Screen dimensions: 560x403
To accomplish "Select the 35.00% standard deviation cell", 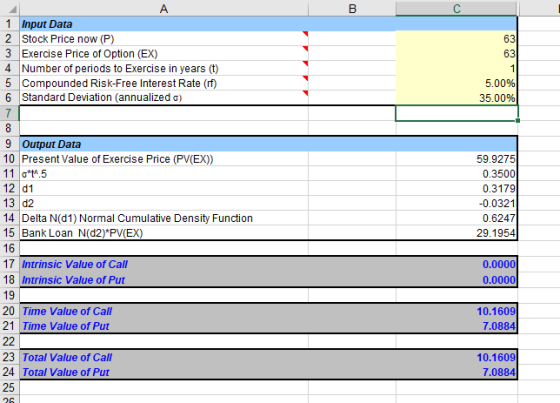I will [456, 98].
